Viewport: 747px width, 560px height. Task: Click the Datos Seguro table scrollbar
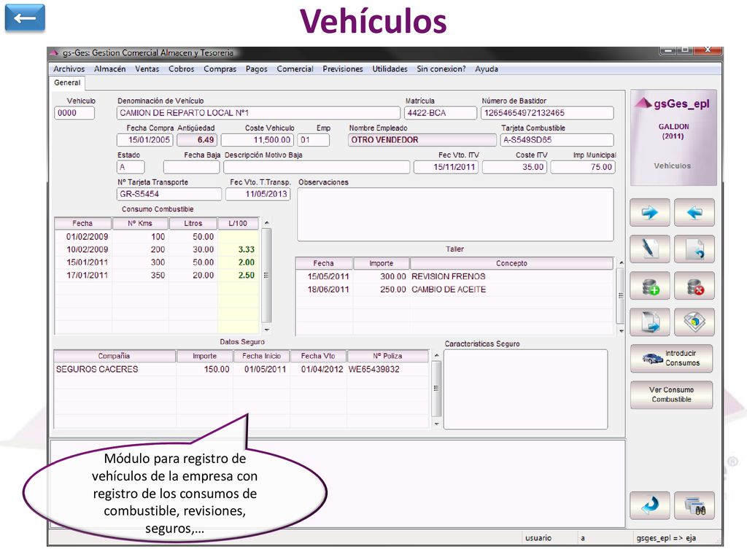[436, 389]
